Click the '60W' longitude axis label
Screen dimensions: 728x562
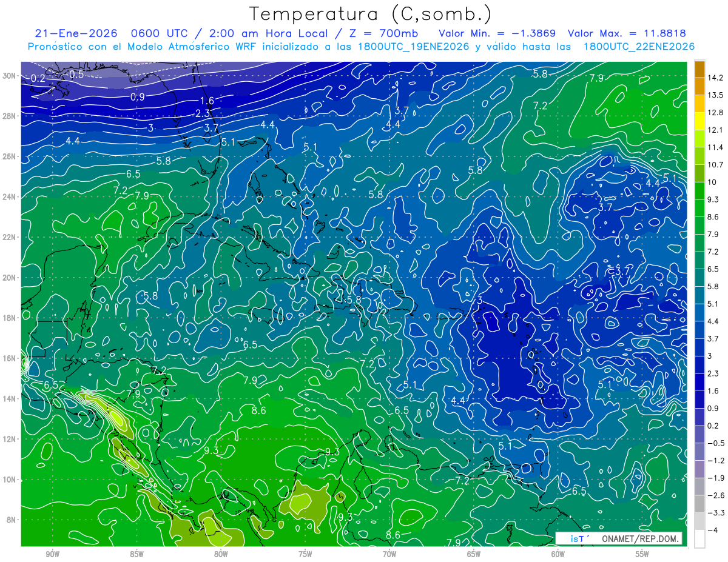click(x=558, y=554)
